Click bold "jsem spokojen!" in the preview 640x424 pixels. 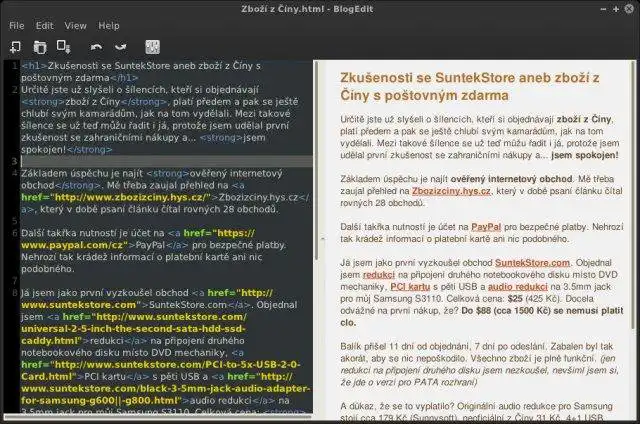[x=585, y=155]
